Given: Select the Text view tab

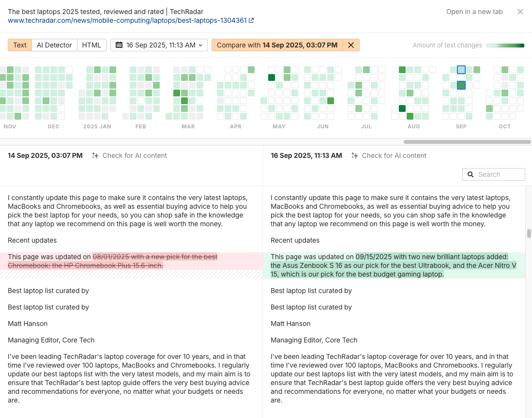Looking at the screenshot, I should 19,45.
